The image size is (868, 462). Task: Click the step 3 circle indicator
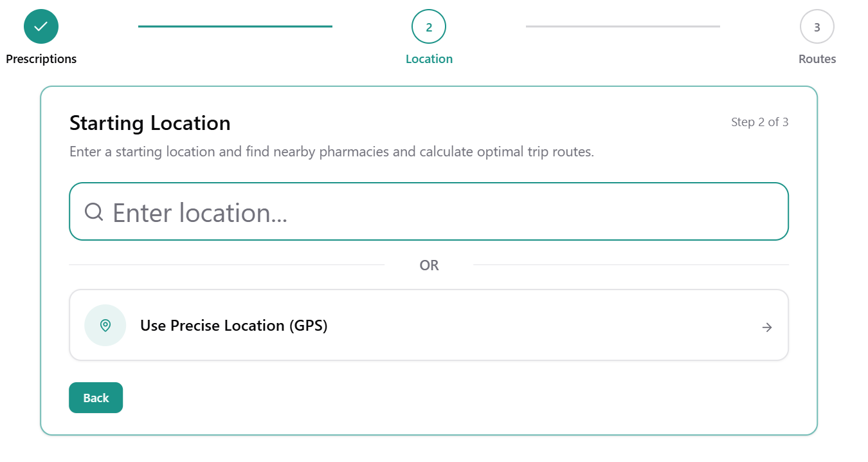tap(817, 27)
